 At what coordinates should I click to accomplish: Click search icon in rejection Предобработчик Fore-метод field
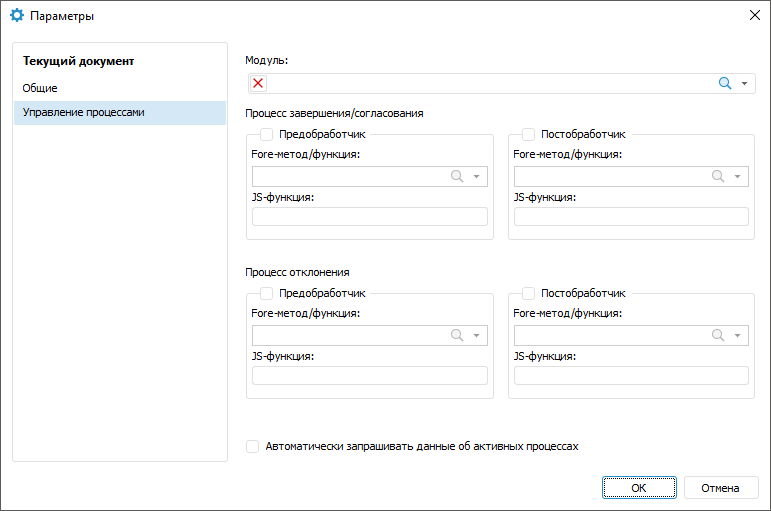tap(457, 335)
